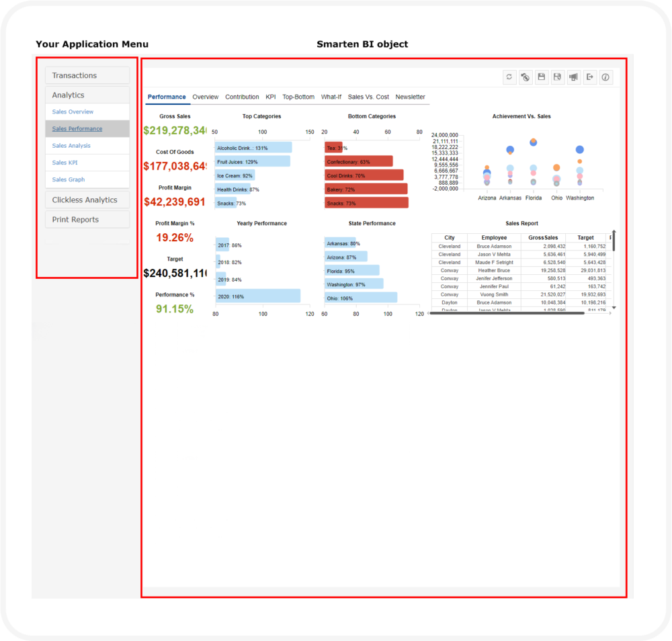This screenshot has width=672, height=641.
Task: Click the Arkansas 80% state bar
Action: pyautogui.click(x=340, y=243)
